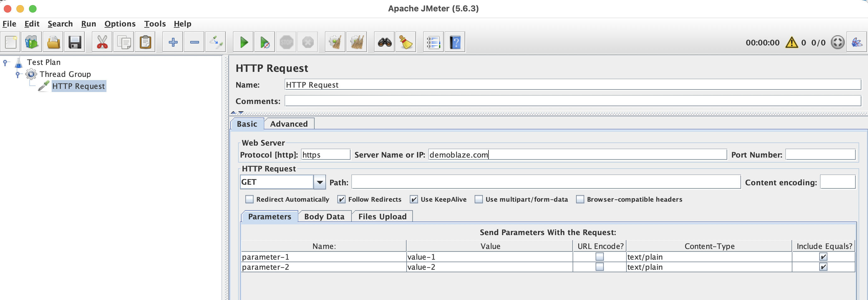The height and width of the screenshot is (300, 868).
Task: Expand all nodes with plus icon
Action: (x=173, y=42)
